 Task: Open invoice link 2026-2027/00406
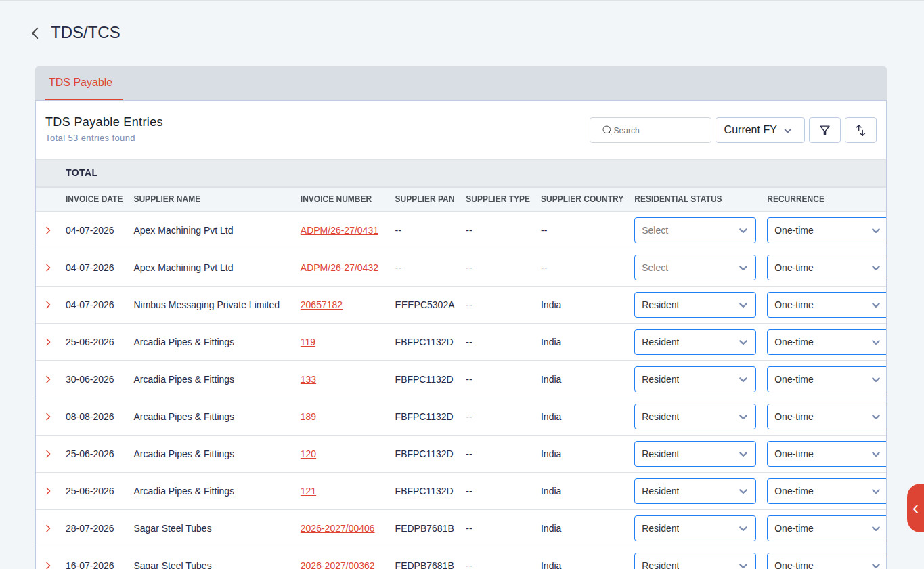(337, 528)
